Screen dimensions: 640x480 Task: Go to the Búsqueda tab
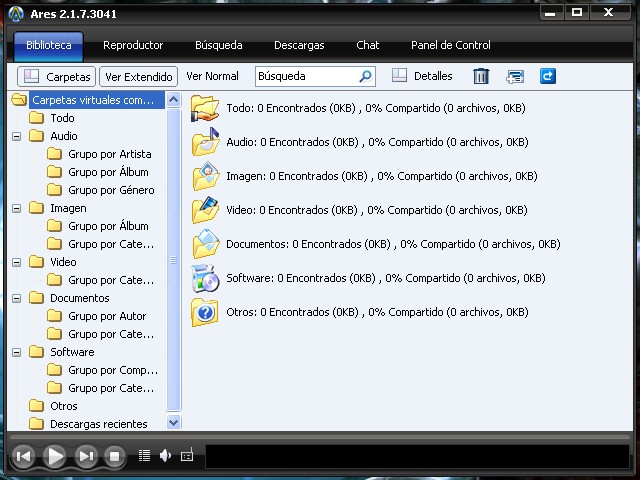pyautogui.click(x=218, y=45)
